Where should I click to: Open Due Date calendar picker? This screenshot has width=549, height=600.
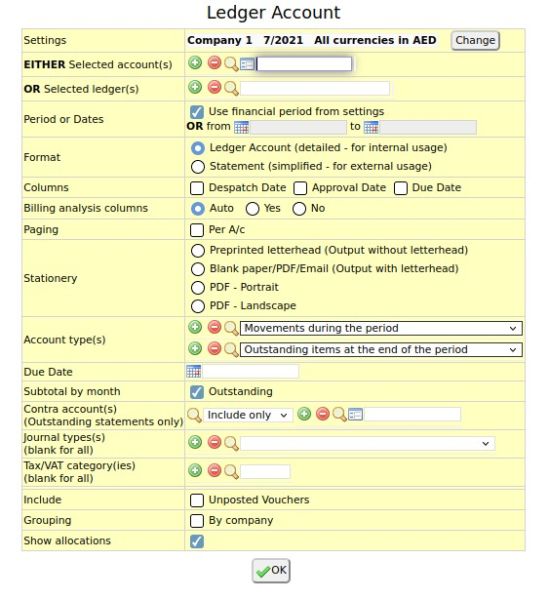point(194,371)
